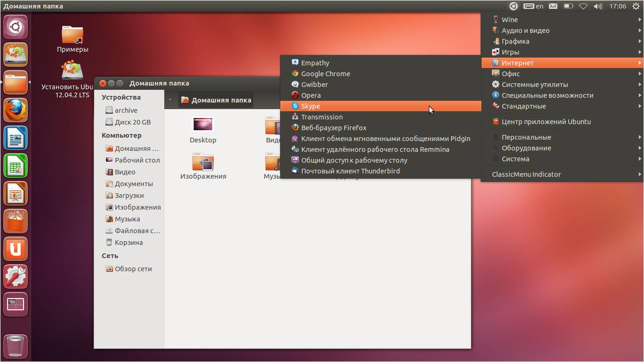Select archive in Устройства sidebar
The width and height of the screenshot is (644, 362).
click(129, 110)
